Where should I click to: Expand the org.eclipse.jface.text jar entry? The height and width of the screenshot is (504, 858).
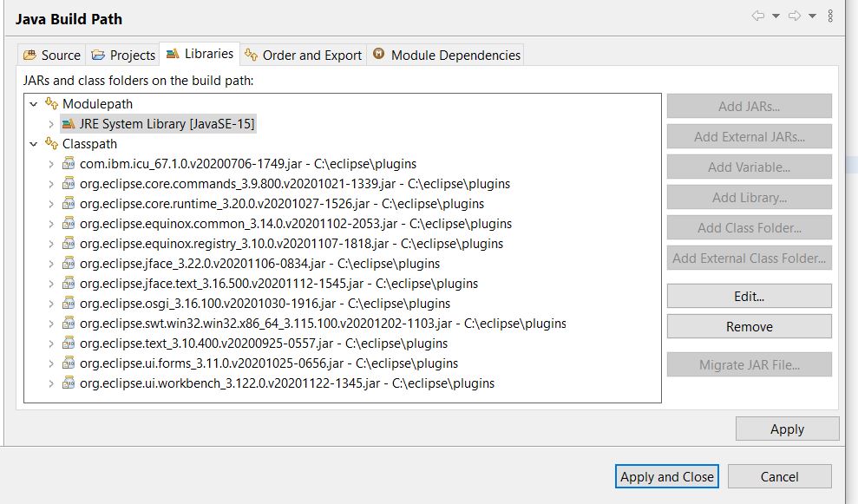[x=51, y=284]
